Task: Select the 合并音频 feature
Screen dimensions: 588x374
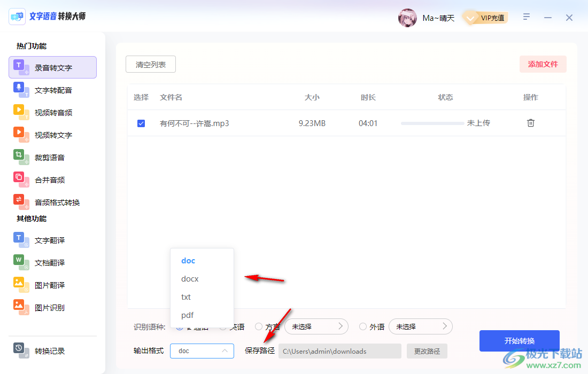Action: [x=52, y=180]
